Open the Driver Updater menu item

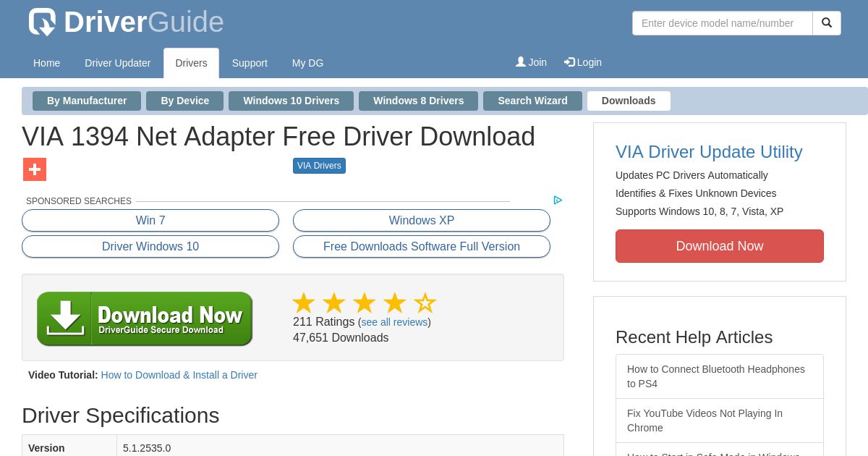(118, 63)
